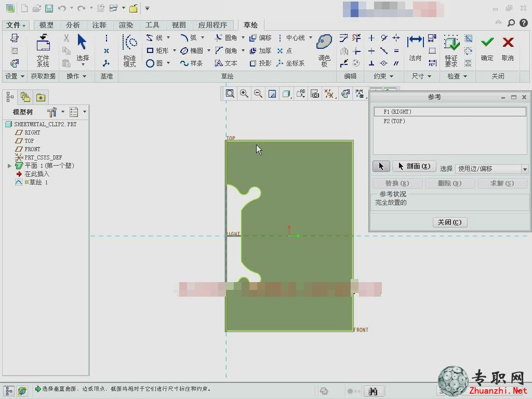Select the Line sketch tool
This screenshot has width=532, height=399.
(154, 37)
